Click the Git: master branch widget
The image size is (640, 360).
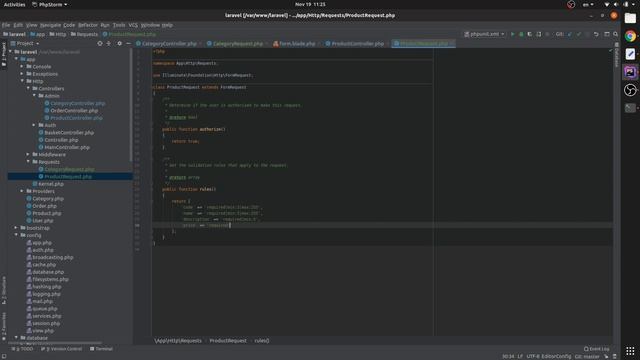pyautogui.click(x=587, y=356)
